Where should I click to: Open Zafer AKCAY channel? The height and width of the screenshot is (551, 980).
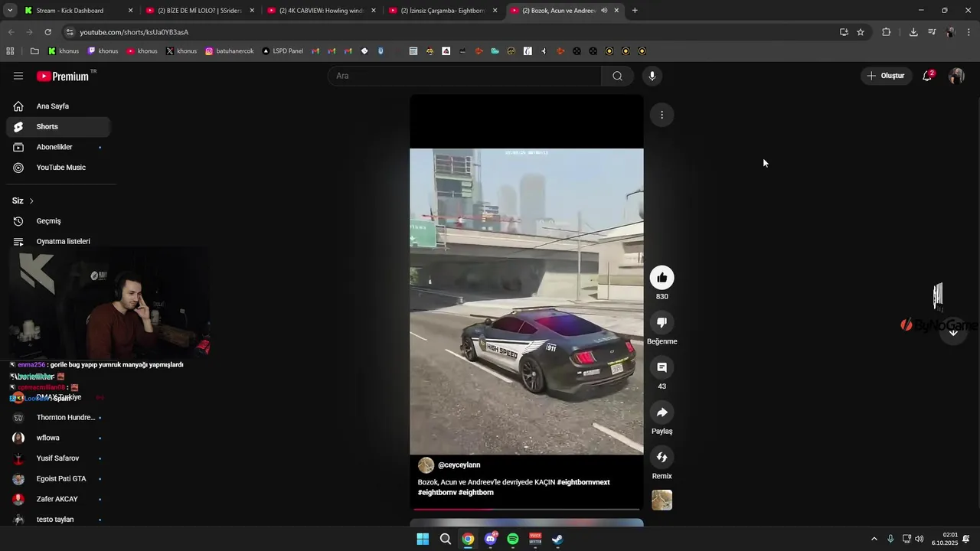pyautogui.click(x=58, y=499)
